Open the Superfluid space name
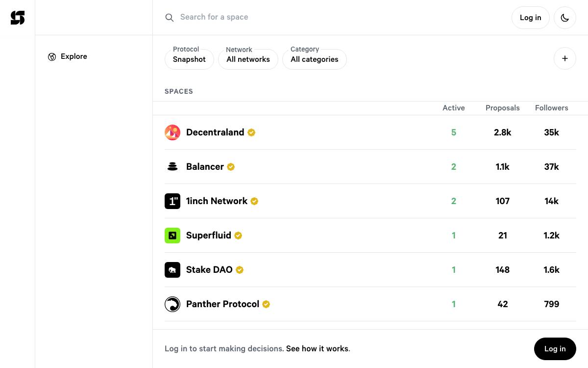This screenshot has height=368, width=588. tap(209, 236)
